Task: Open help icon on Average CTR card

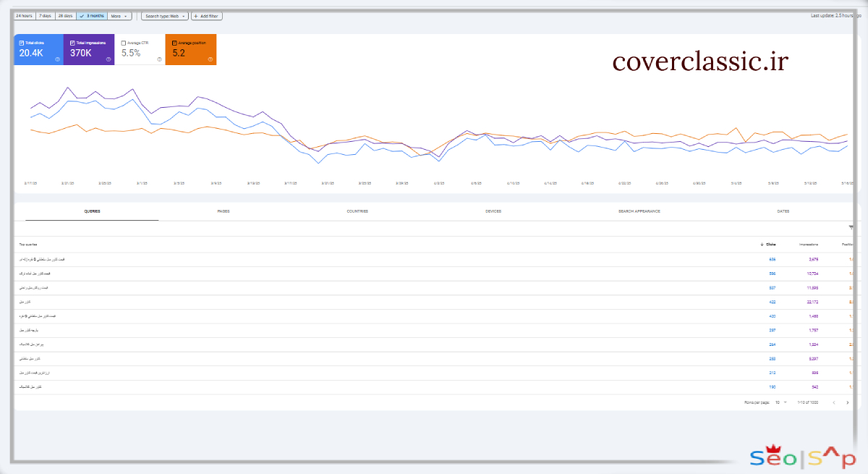Action: (x=159, y=59)
